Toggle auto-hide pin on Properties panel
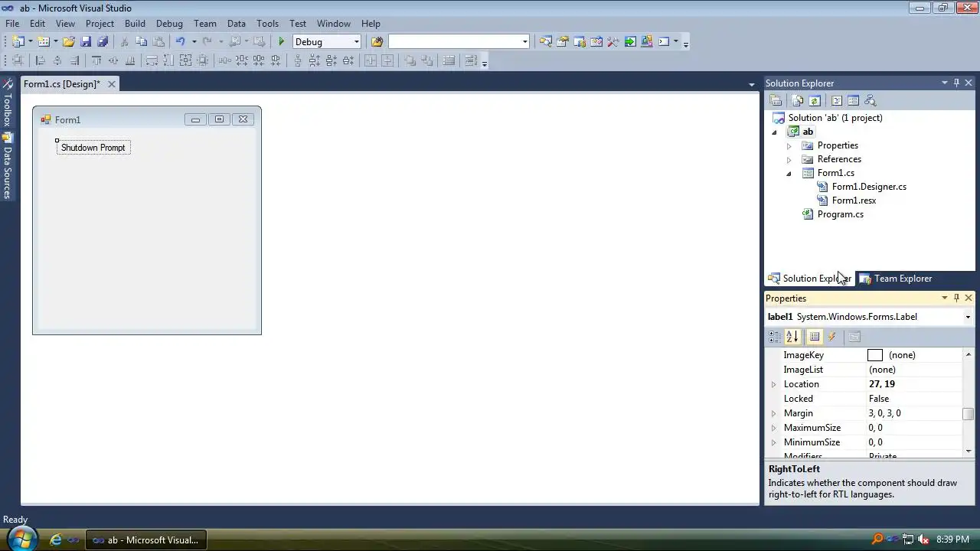 click(956, 298)
